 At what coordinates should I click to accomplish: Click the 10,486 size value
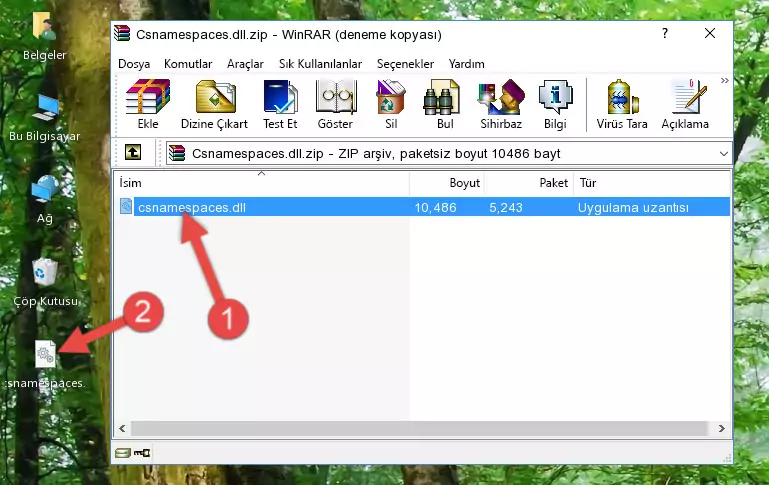pos(436,207)
